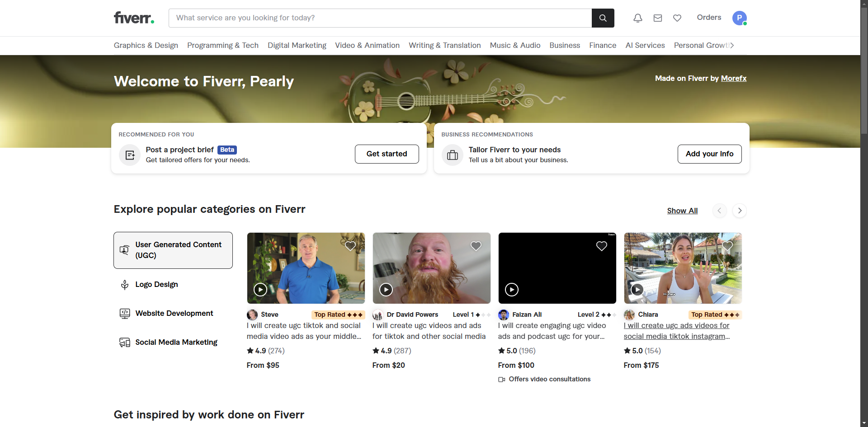Open the Graphics & Design menu
This screenshot has height=427, width=868.
pos(146,45)
